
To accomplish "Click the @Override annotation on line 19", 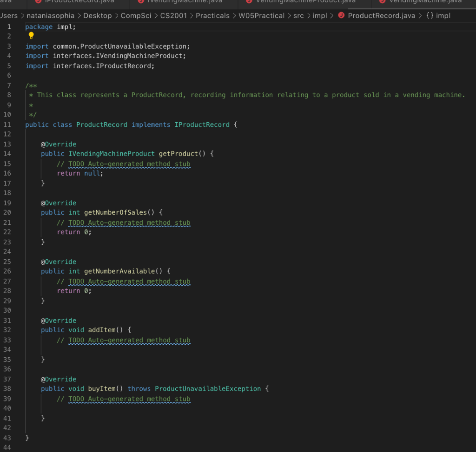I will 59,203.
